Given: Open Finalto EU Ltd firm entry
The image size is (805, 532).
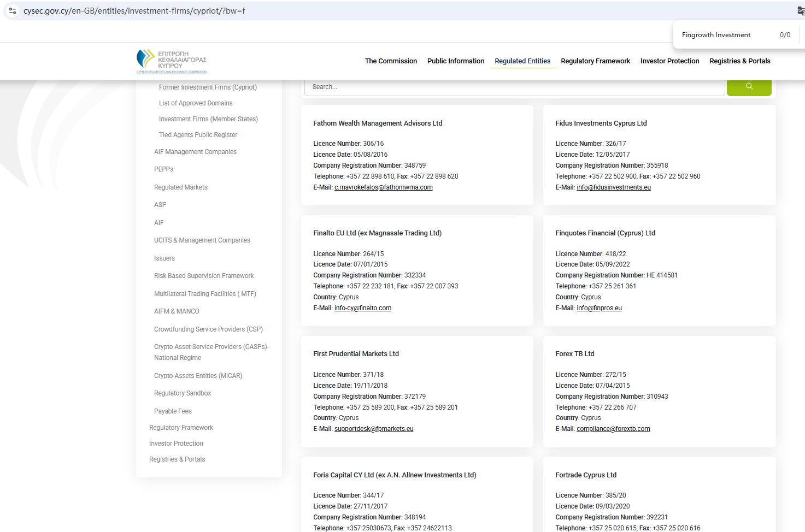Looking at the screenshot, I should (x=377, y=233).
